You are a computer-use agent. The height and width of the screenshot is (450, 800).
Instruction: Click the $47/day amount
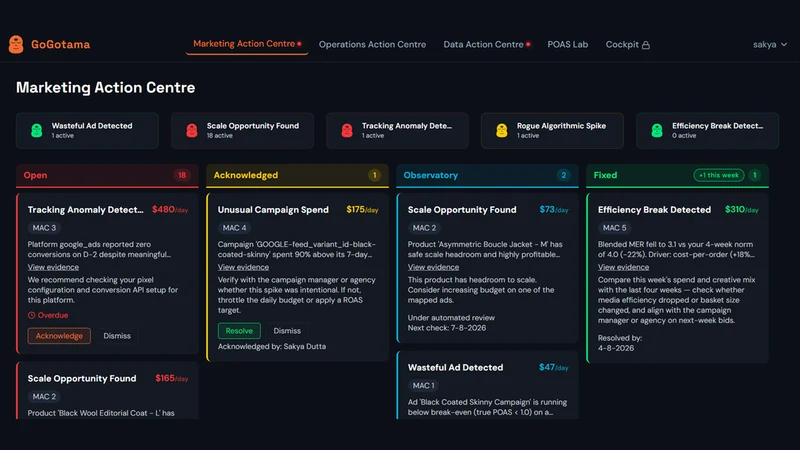point(554,367)
